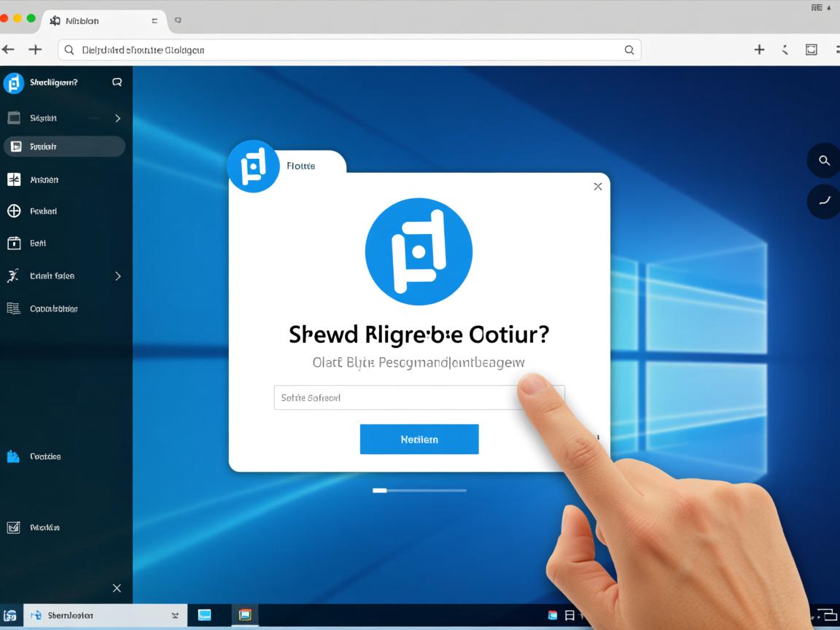The height and width of the screenshot is (630, 840).
Task: Click the progress bar below the dialog
Action: coord(419,491)
